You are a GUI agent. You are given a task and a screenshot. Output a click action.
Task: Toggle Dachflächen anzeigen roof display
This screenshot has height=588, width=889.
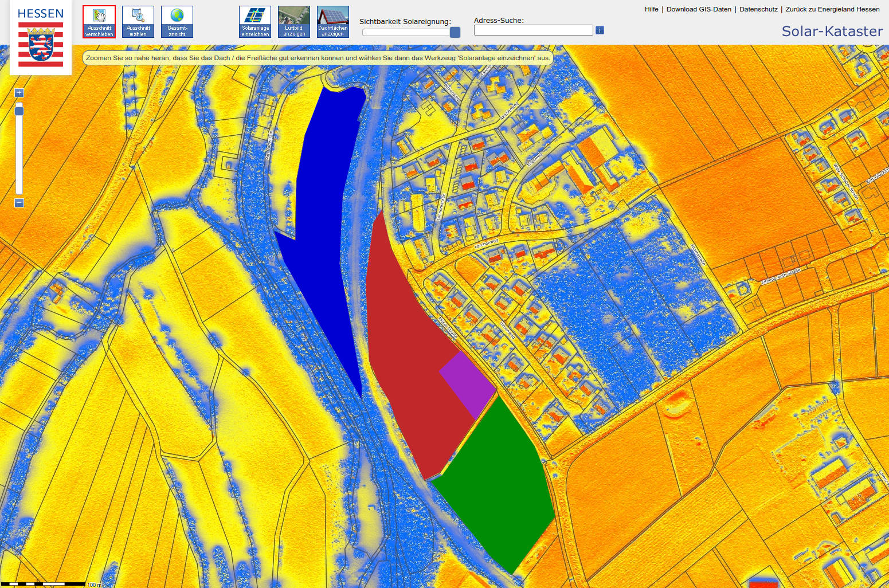click(x=333, y=22)
